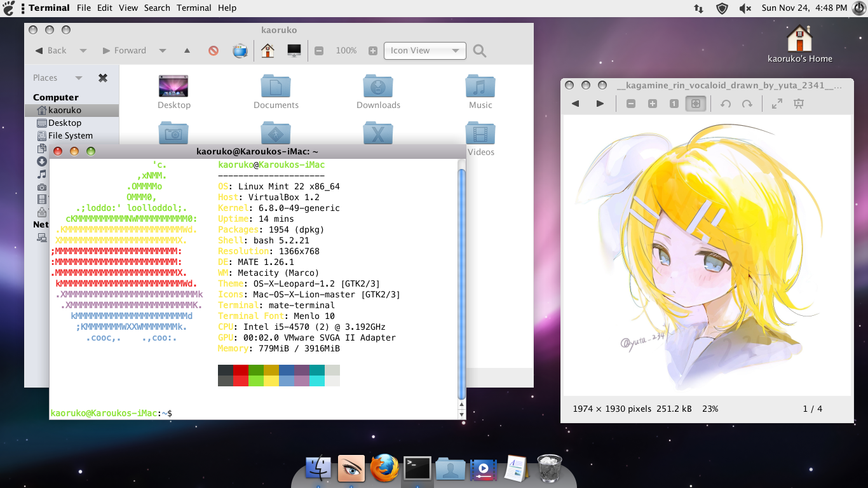Open the media player dock icon
868x488 pixels.
[x=484, y=469]
